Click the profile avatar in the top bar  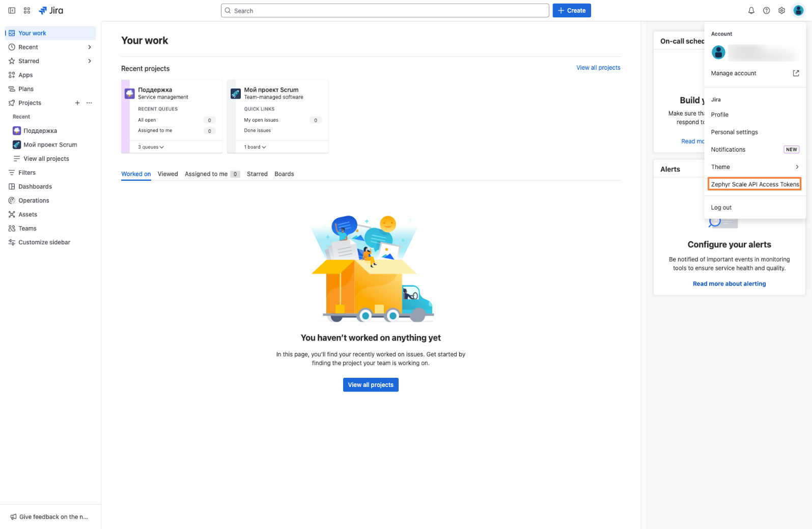(798, 11)
